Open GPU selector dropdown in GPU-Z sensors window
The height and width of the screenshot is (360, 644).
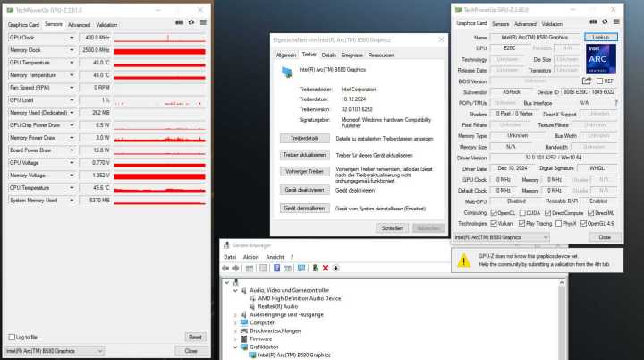55,351
